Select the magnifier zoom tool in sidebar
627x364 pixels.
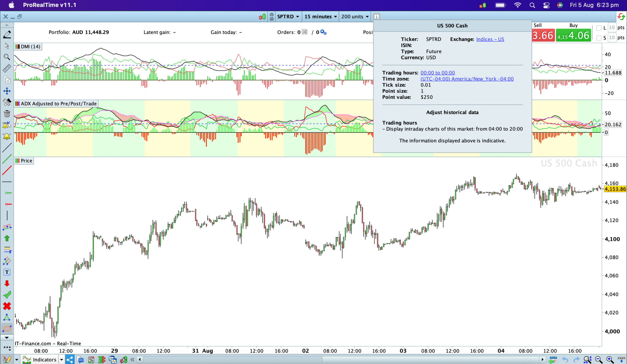tap(7, 57)
